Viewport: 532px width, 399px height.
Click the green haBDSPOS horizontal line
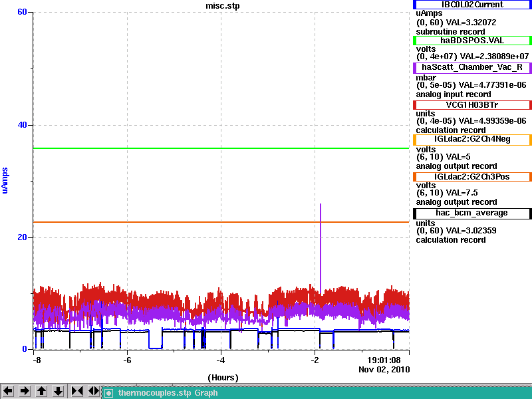pyautogui.click(x=221, y=148)
